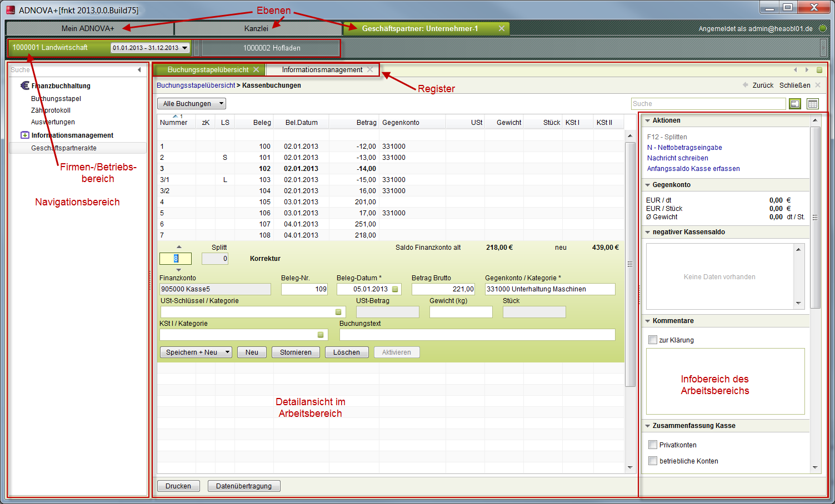The width and height of the screenshot is (835, 504).
Task: Open the Beleg-Datum calendar picker icon
Action: click(x=395, y=289)
